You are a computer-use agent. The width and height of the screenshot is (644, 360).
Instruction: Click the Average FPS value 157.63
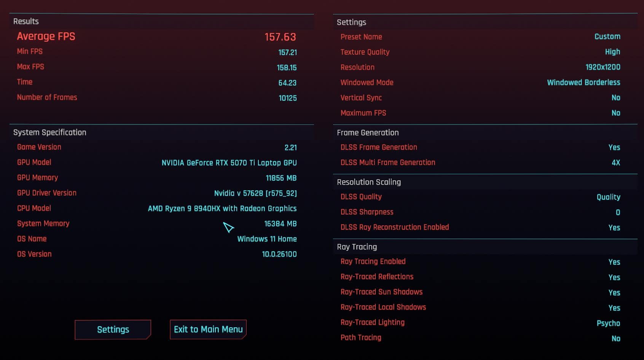pos(280,37)
